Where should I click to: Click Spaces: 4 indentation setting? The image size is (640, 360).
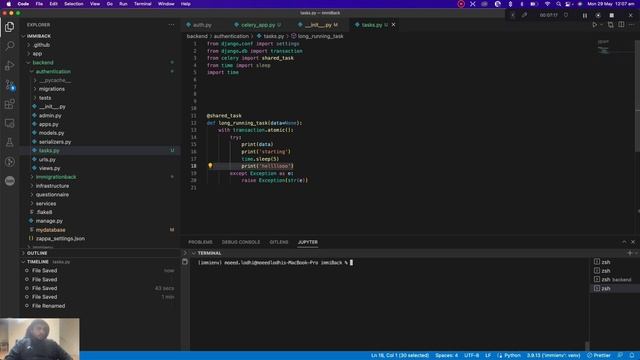pos(446,356)
